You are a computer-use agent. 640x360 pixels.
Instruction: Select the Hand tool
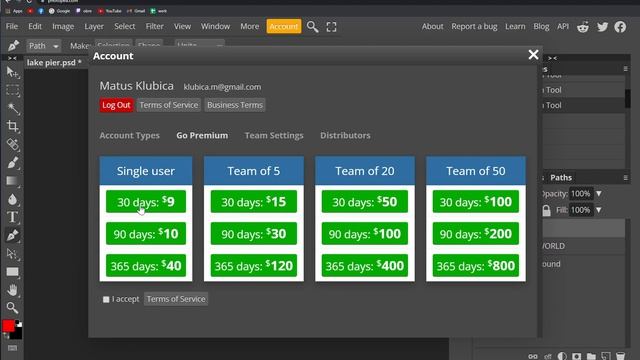[x=12, y=290]
